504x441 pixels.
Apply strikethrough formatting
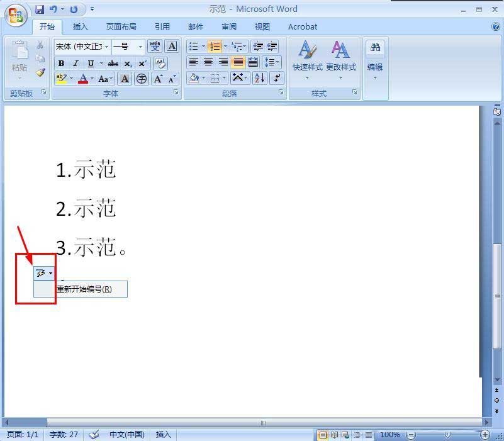click(113, 64)
